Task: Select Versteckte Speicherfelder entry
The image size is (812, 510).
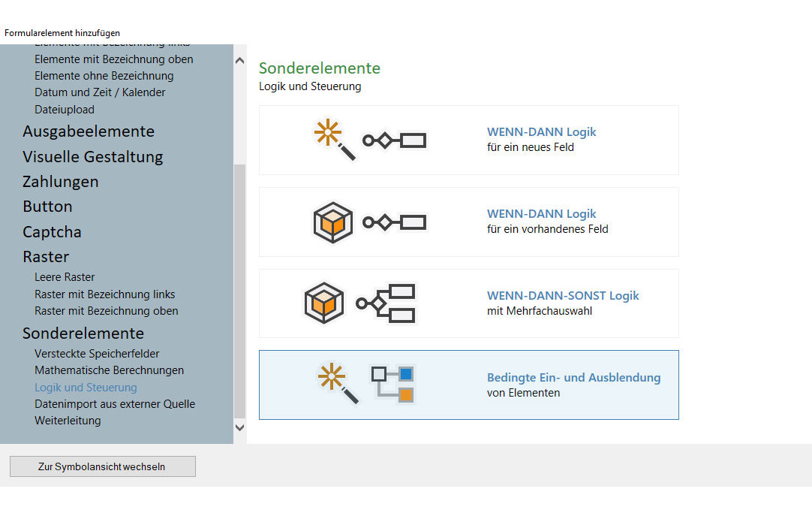Action: pos(97,354)
